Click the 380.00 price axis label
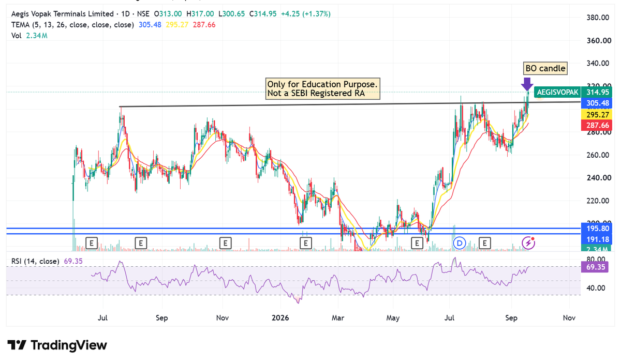This screenshot has height=364, width=621. coord(597,18)
